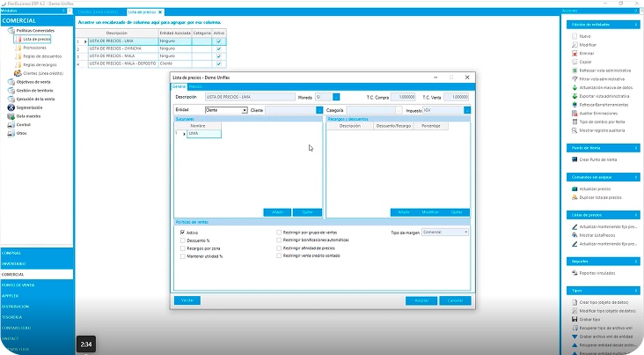Click the Validar button
The image size is (644, 355).
(x=187, y=300)
